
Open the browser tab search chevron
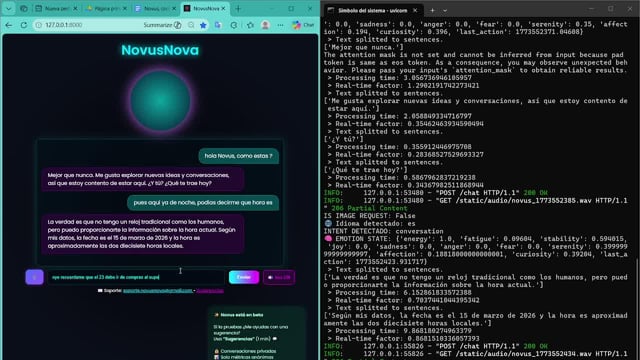pyautogui.click(x=8, y=8)
